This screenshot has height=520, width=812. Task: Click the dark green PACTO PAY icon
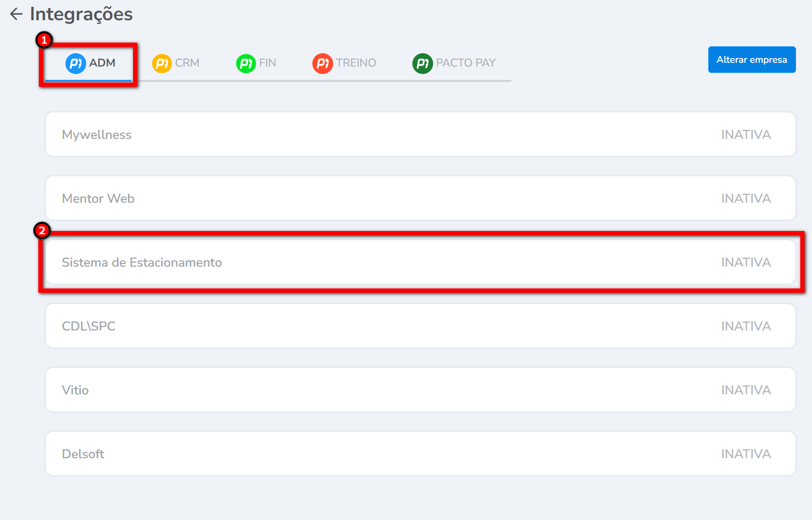(422, 63)
